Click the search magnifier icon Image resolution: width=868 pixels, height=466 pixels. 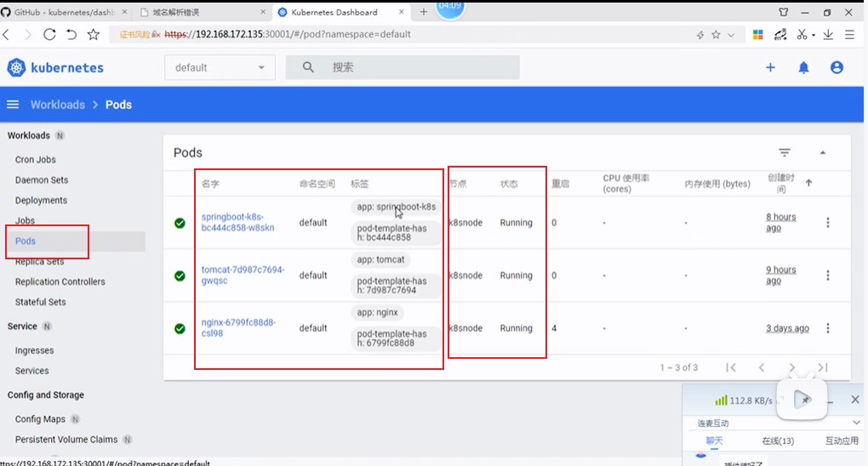pos(308,67)
